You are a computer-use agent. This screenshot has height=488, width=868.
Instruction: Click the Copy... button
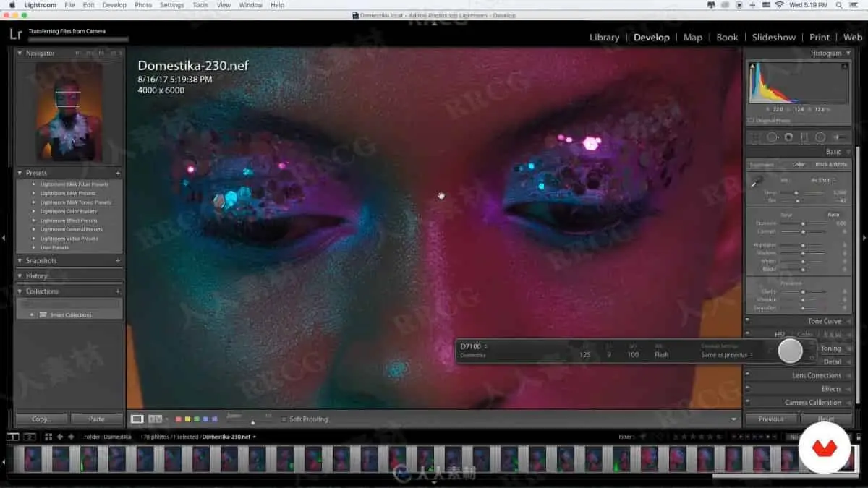(x=42, y=419)
